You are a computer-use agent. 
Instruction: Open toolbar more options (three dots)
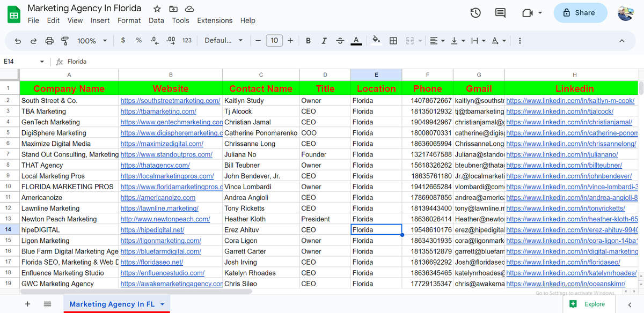(x=520, y=41)
